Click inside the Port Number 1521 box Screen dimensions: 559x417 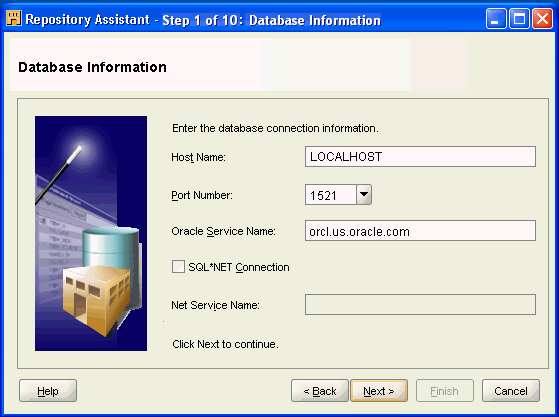[330, 195]
